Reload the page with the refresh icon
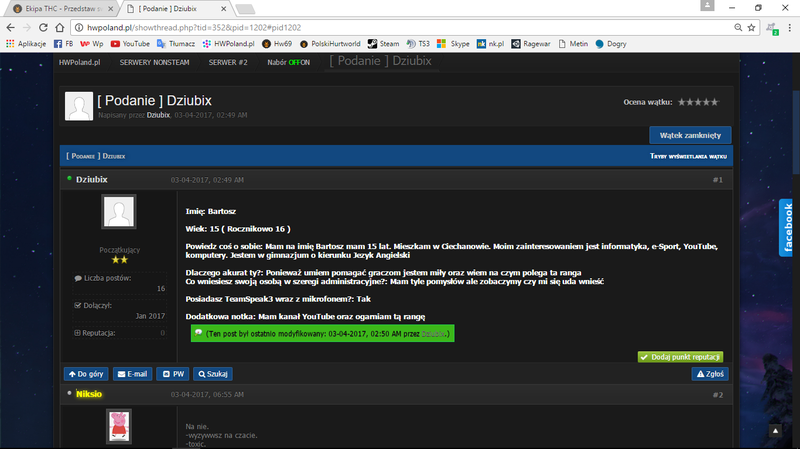Screen dimensions: 800x449 (43, 28)
